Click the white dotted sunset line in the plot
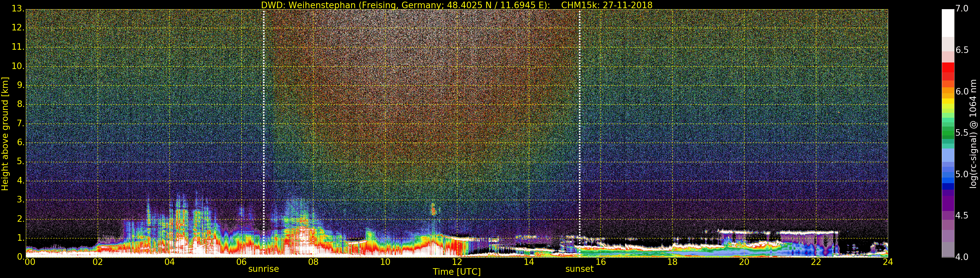The height and width of the screenshot is (278, 980). click(580, 114)
